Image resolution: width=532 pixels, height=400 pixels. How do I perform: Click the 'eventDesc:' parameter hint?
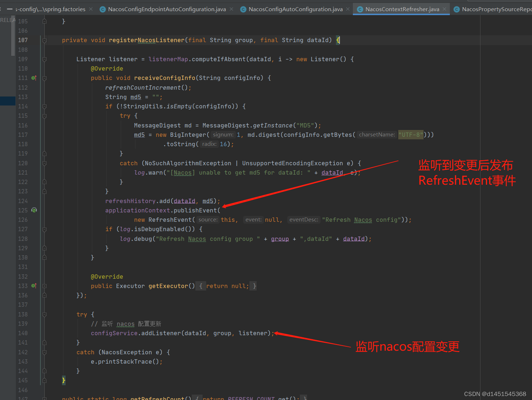[304, 220]
